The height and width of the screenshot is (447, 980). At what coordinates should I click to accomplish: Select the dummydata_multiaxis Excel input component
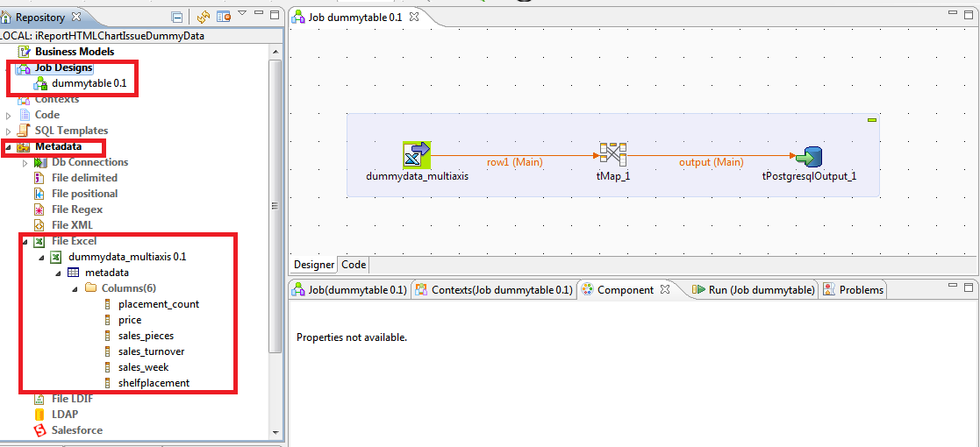pos(417,155)
